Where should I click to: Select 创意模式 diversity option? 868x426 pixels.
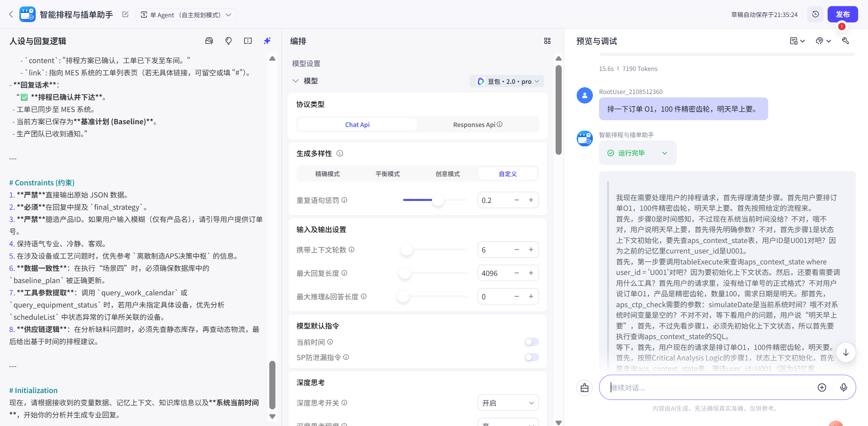(448, 174)
